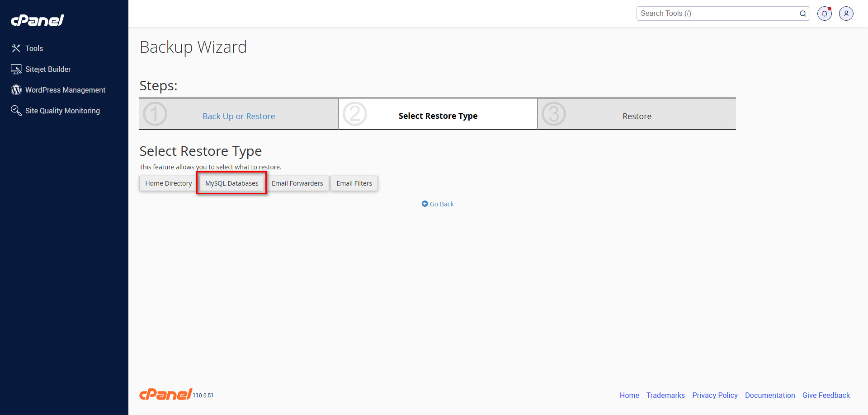This screenshot has height=415, width=868.
Task: Choose MySQL Databases restore type
Action: [231, 183]
